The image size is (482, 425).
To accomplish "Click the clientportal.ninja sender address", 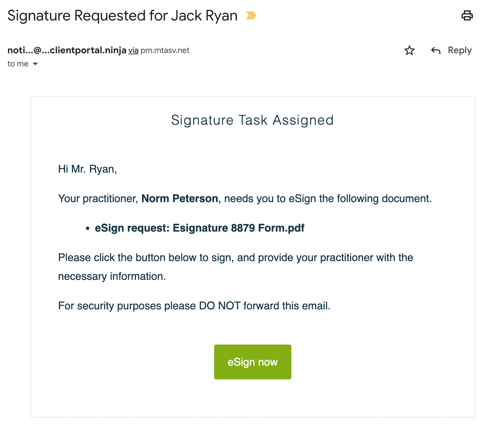I will click(67, 50).
